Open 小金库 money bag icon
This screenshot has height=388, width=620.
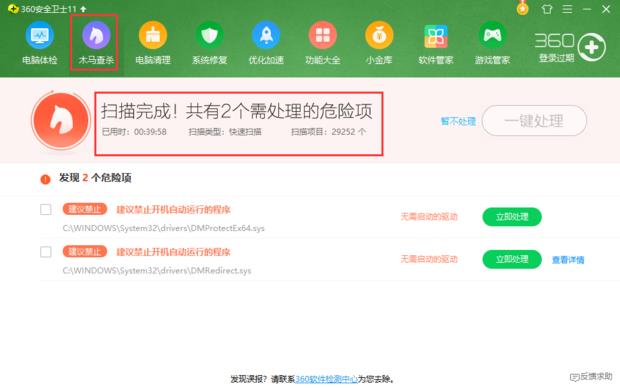pyautogui.click(x=379, y=35)
